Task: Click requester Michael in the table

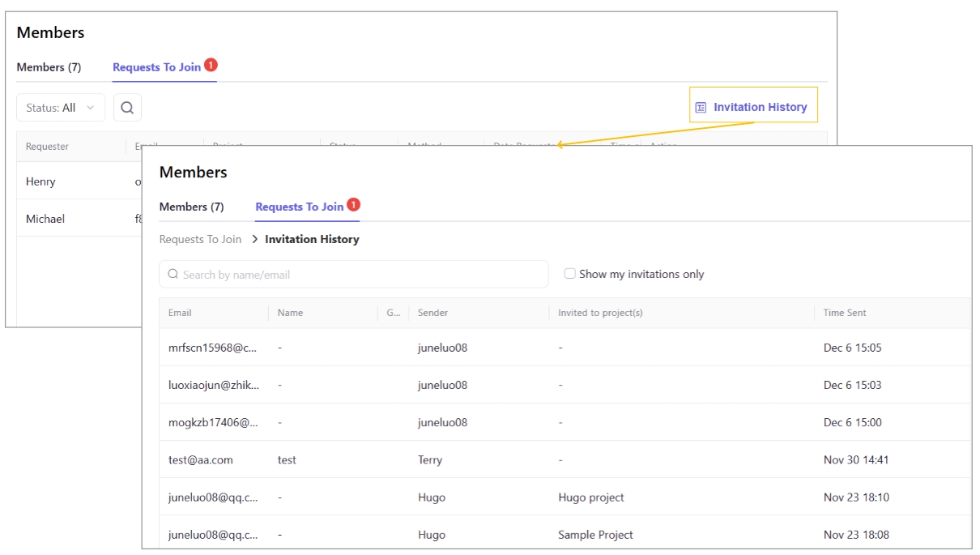Action: (x=45, y=219)
